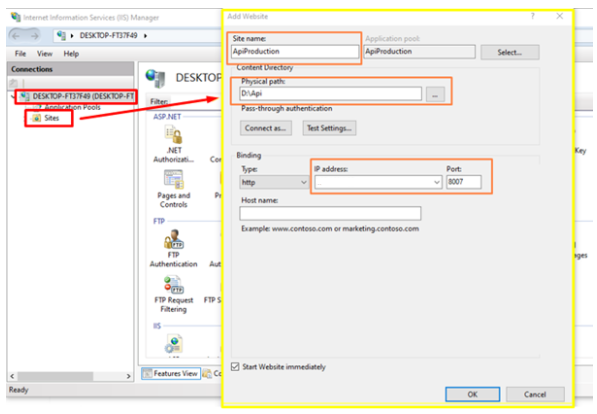Click Connections pane scroll left arrow
Screen dimensions: 597x414
coord(12,376)
